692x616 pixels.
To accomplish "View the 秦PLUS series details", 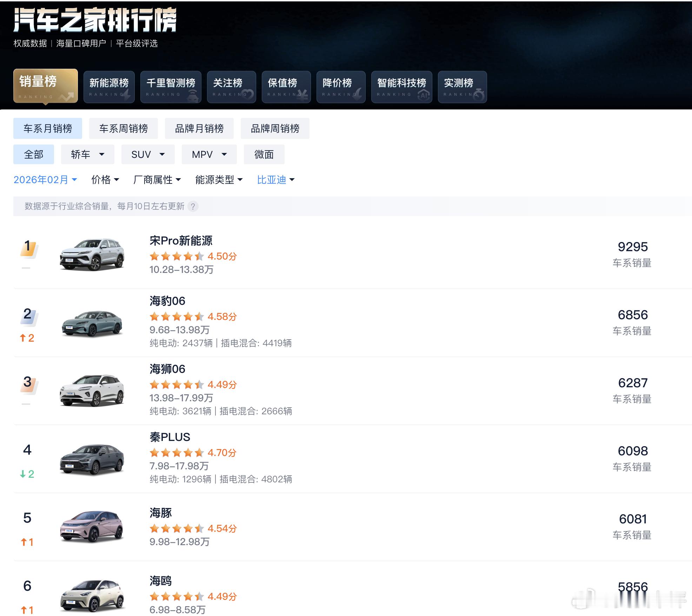I will [169, 437].
